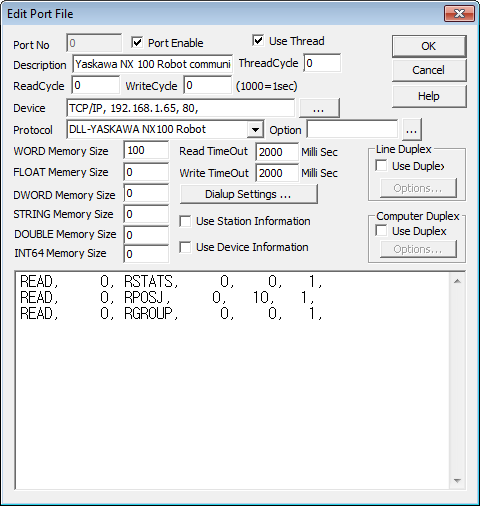Open the Help button

[x=429, y=96]
